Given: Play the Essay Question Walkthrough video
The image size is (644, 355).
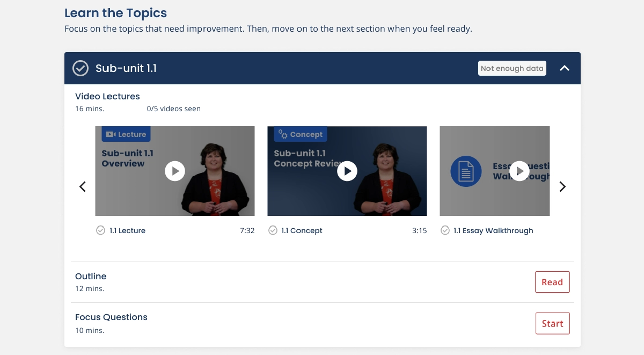Looking at the screenshot, I should point(519,171).
